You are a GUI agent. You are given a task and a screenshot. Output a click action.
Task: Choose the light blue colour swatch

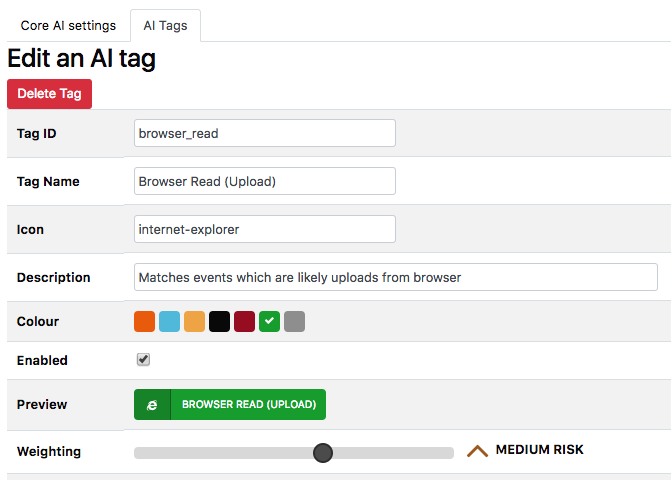point(169,322)
